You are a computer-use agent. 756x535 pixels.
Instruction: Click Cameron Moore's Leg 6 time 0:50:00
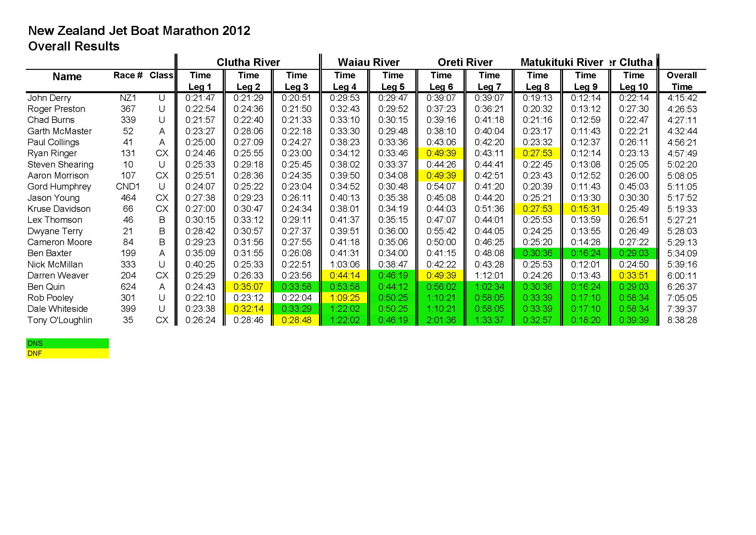point(441,242)
